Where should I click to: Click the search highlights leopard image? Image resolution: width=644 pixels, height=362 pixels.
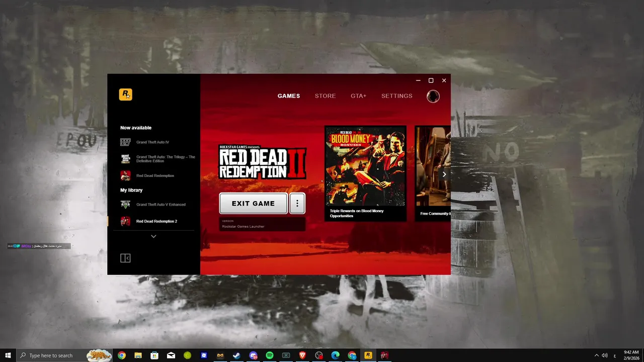pyautogui.click(x=100, y=355)
